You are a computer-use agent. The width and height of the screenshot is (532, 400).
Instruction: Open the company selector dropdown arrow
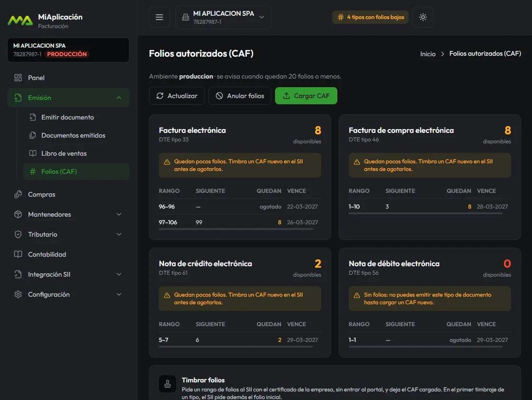(x=262, y=17)
